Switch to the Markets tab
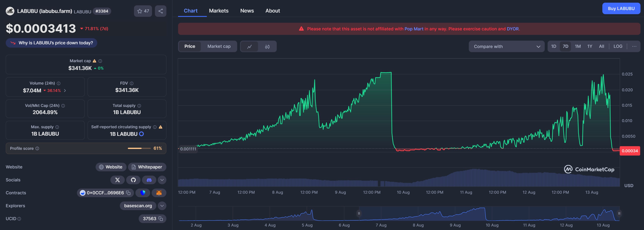The image size is (644, 230). 218,11
